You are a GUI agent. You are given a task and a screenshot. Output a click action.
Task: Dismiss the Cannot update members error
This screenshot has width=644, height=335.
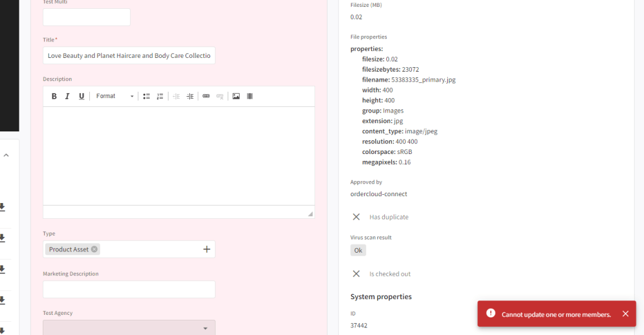625,314
